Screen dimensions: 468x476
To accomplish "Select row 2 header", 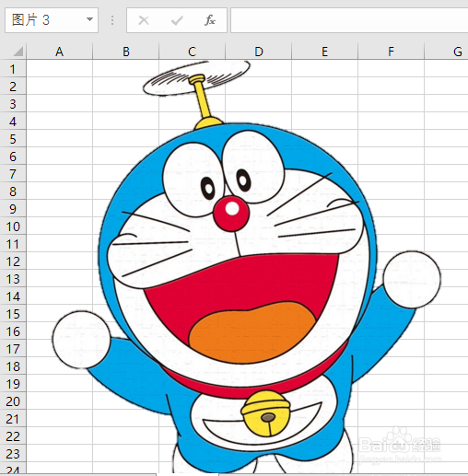I will (13, 86).
